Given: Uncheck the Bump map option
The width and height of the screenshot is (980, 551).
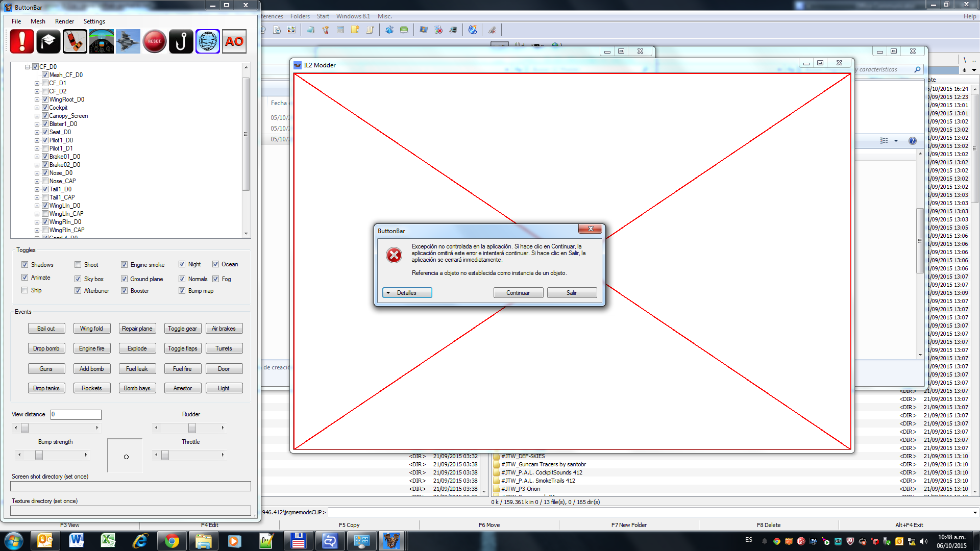Looking at the screenshot, I should coord(182,291).
